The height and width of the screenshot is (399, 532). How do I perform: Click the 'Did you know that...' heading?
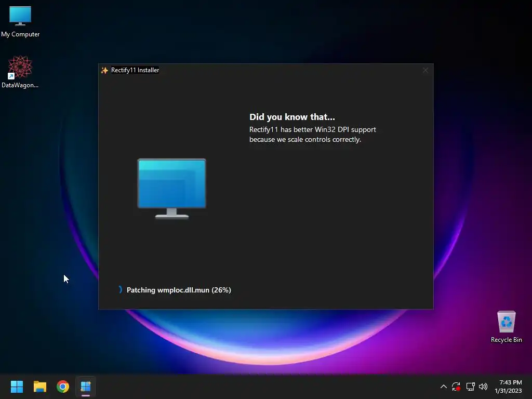[x=292, y=117]
